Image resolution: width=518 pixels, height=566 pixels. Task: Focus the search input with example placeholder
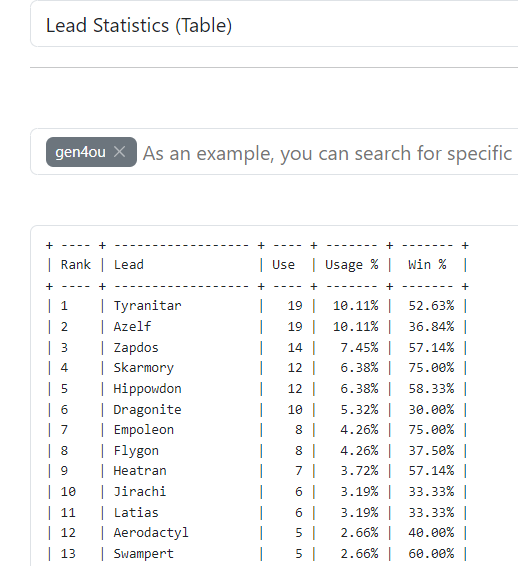point(330,153)
